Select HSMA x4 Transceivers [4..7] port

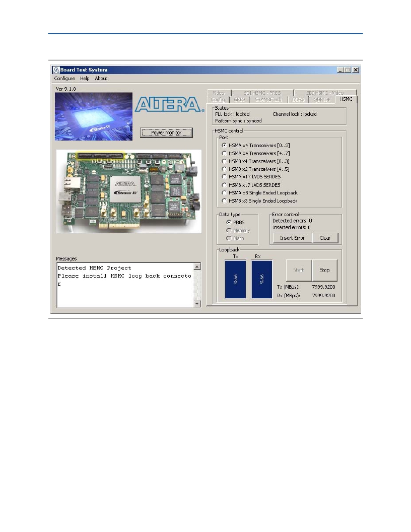coord(256,153)
